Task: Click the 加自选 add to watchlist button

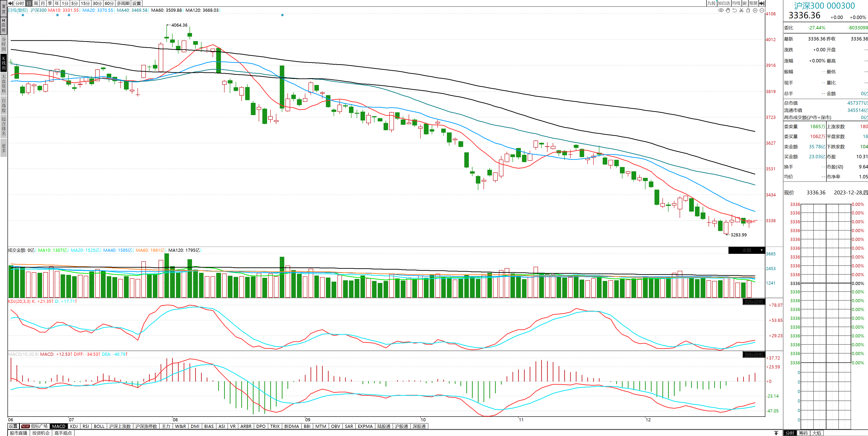Action: pyautogui.click(x=723, y=3)
